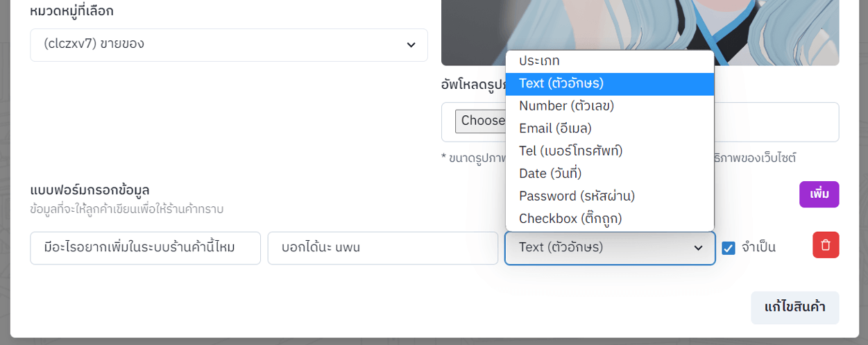Screen dimensions: 868x345
Task: Focus the บอกได้นะ นพน input field
Action: point(382,248)
